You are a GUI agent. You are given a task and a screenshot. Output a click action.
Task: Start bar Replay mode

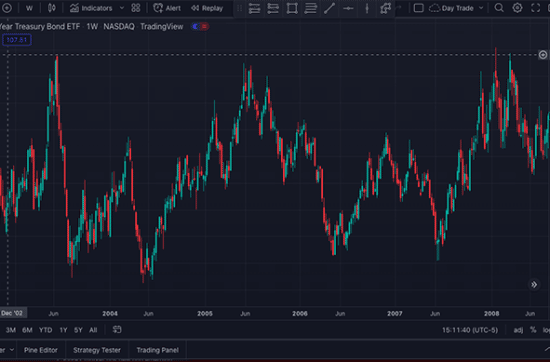coord(207,8)
